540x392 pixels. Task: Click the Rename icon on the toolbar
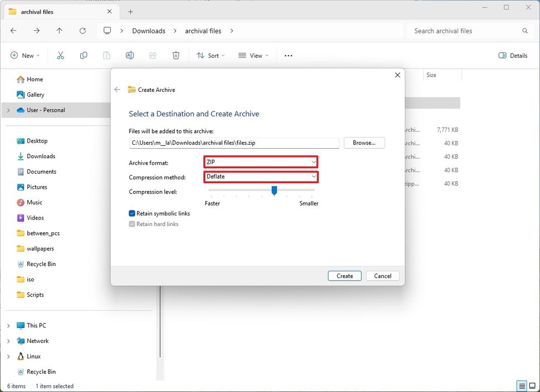(130, 55)
